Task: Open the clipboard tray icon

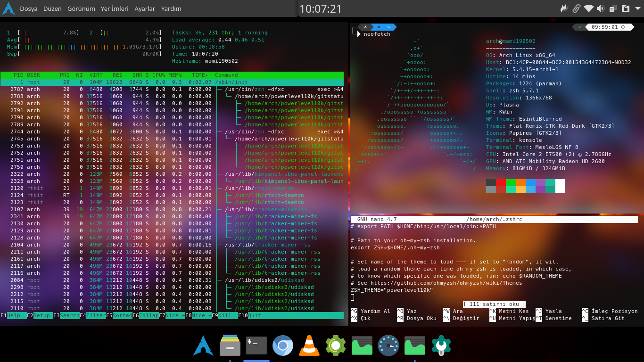Action: click(613, 8)
